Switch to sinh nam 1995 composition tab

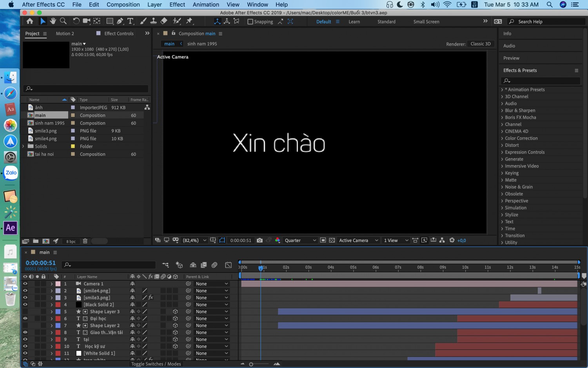point(202,44)
